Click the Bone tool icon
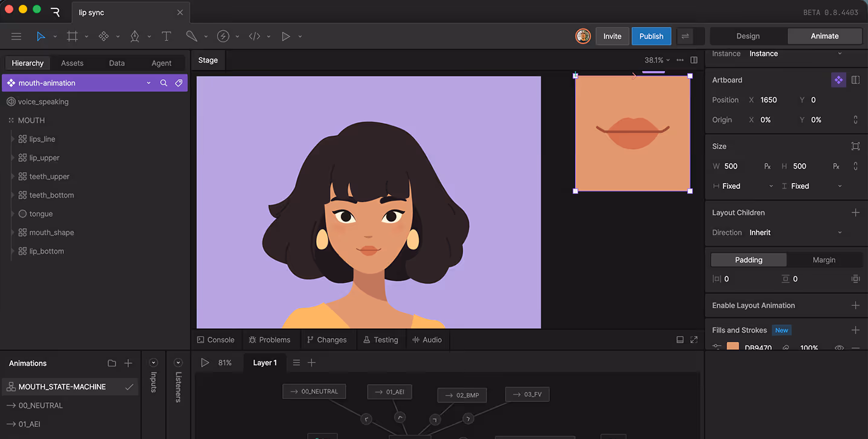Viewport: 868px width, 439px height. point(192,36)
